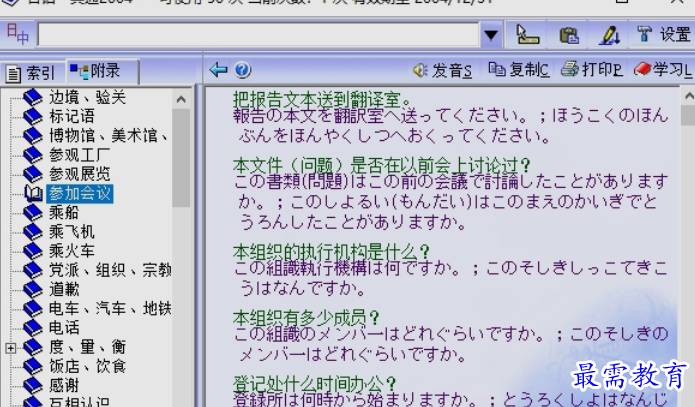Click the Japanese-Chinese language switch icon
Image resolution: width=695 pixels, height=407 pixels.
coord(17,34)
